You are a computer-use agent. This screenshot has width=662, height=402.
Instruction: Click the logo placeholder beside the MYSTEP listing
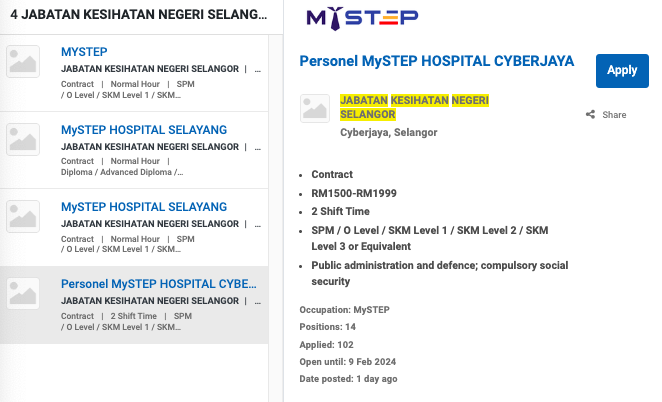pyautogui.click(x=23, y=62)
